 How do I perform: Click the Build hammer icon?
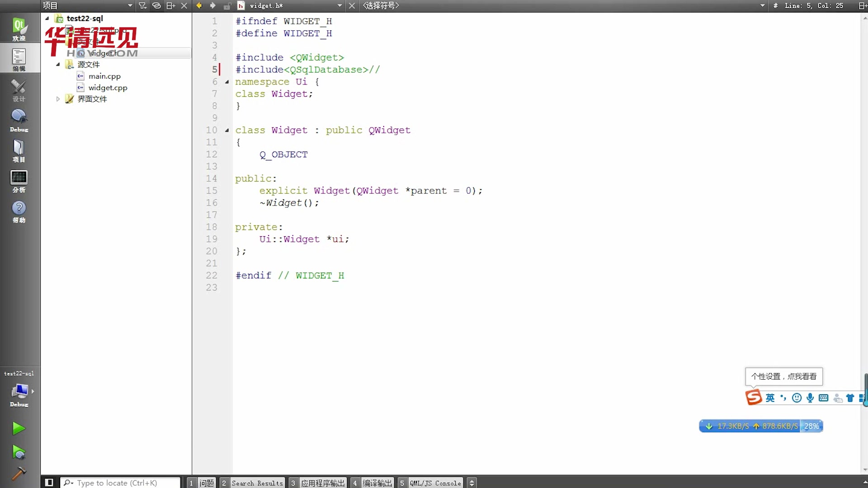coord(19,473)
